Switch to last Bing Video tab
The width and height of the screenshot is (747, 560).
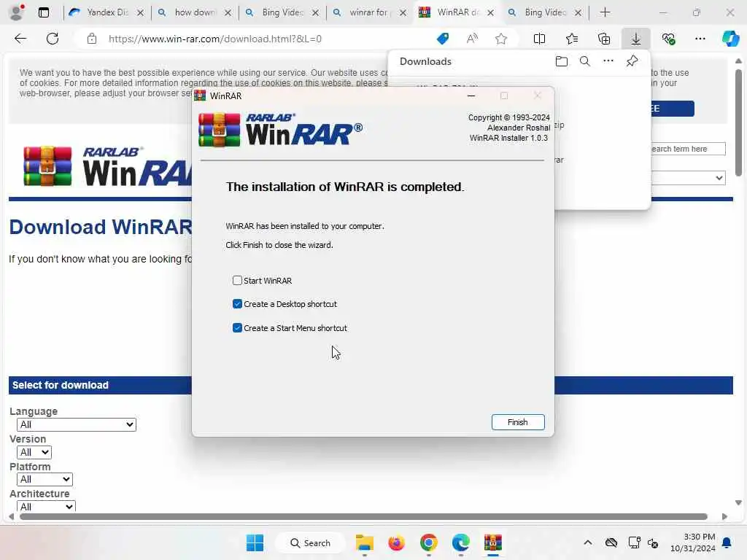click(544, 12)
